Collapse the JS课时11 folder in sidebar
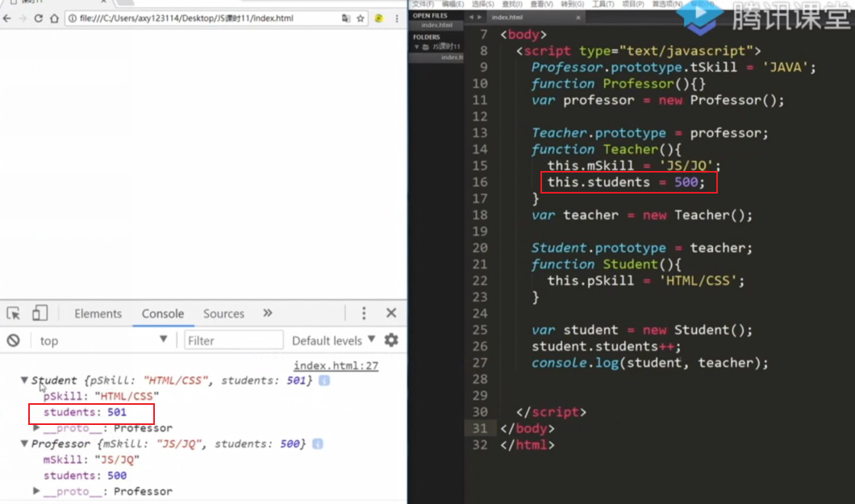 [x=417, y=47]
